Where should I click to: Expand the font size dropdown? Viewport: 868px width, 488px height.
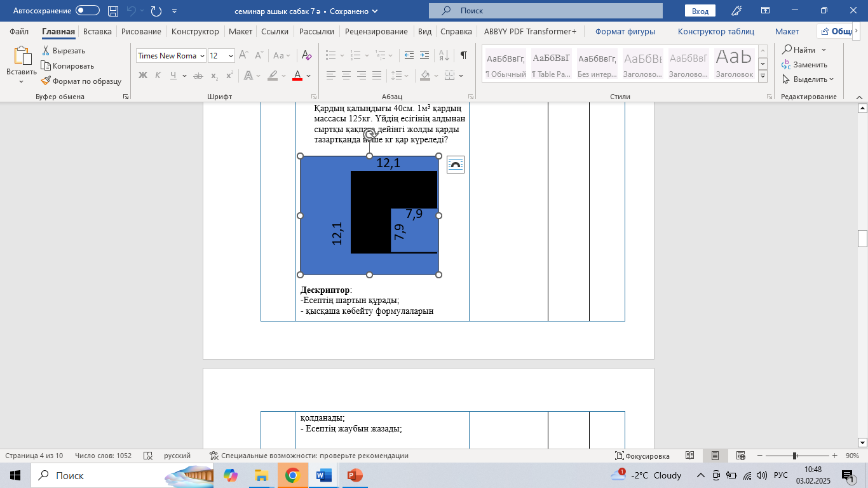tap(231, 56)
